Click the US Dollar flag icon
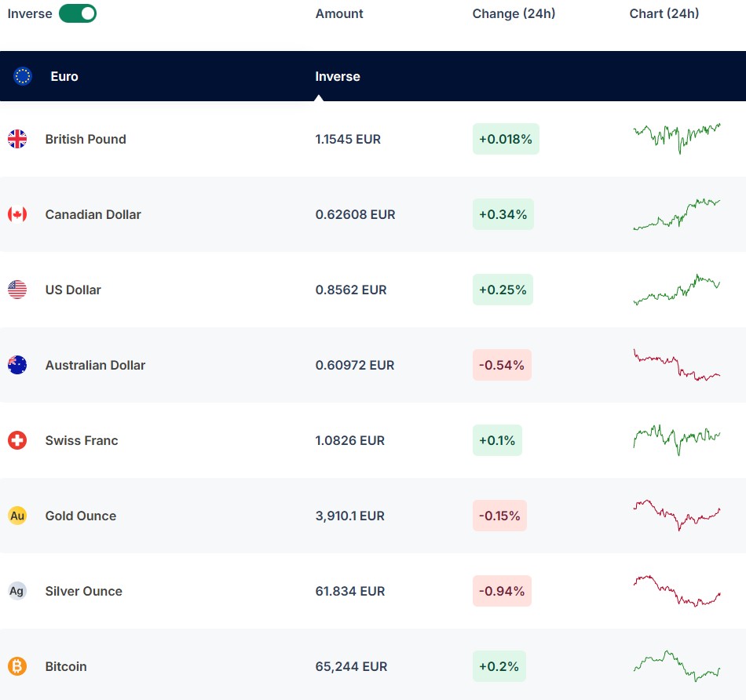746x700 pixels. (x=17, y=290)
